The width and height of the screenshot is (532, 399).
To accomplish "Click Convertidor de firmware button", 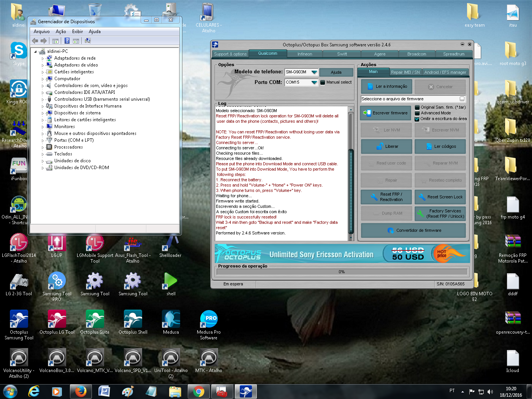I will point(413,230).
